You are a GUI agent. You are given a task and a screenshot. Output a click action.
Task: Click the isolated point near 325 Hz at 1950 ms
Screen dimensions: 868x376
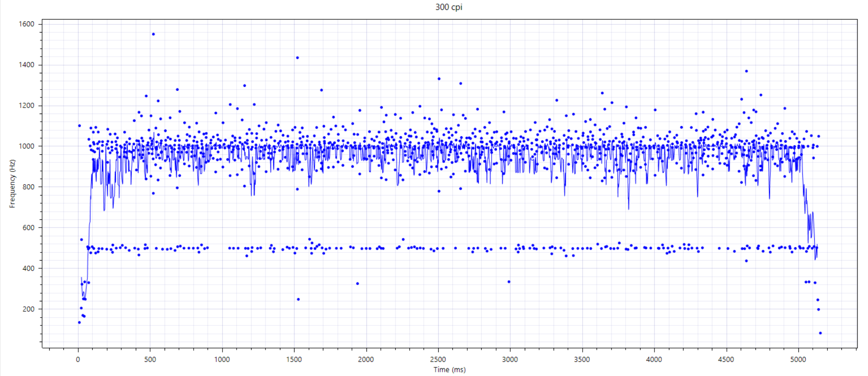pyautogui.click(x=357, y=284)
